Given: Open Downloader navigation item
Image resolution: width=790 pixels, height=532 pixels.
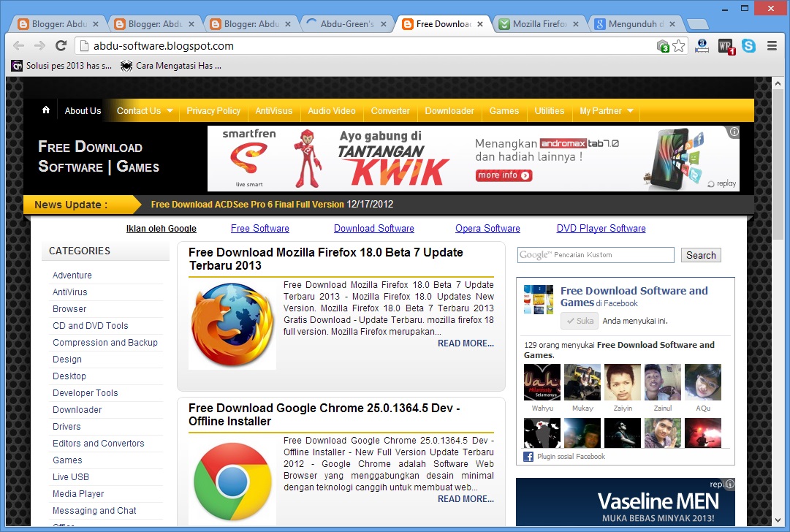Looking at the screenshot, I should click(x=449, y=111).
